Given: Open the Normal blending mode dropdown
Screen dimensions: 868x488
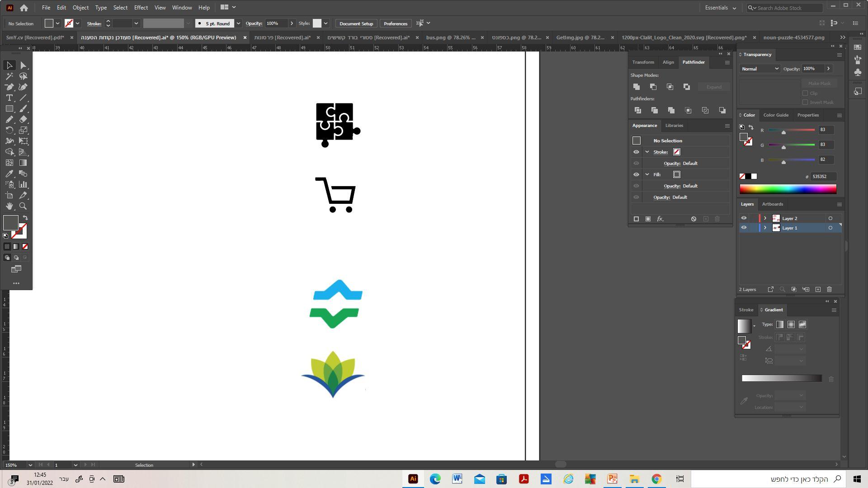Looking at the screenshot, I should [759, 69].
